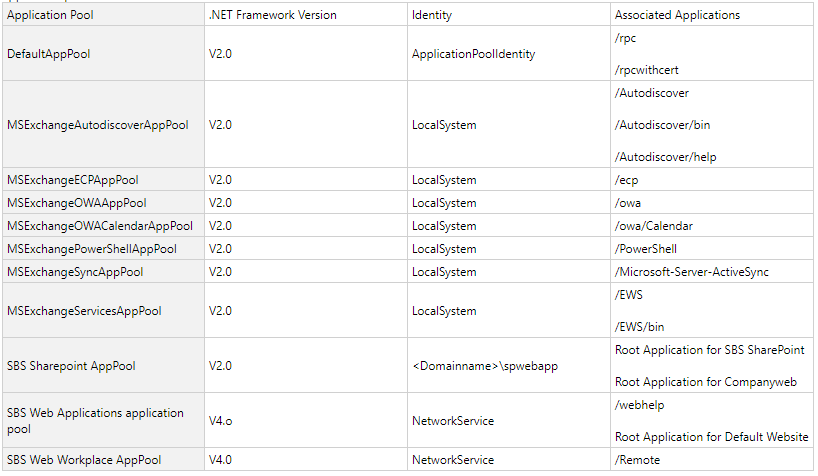Click Root Application for Companyweb
Screen dimensions: 818x476
click(706, 382)
